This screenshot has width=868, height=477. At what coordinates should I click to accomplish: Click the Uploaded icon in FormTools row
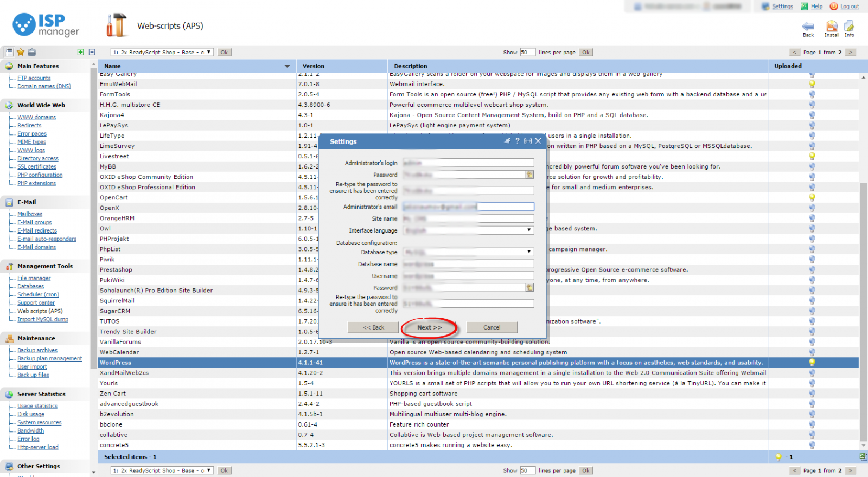(x=812, y=94)
